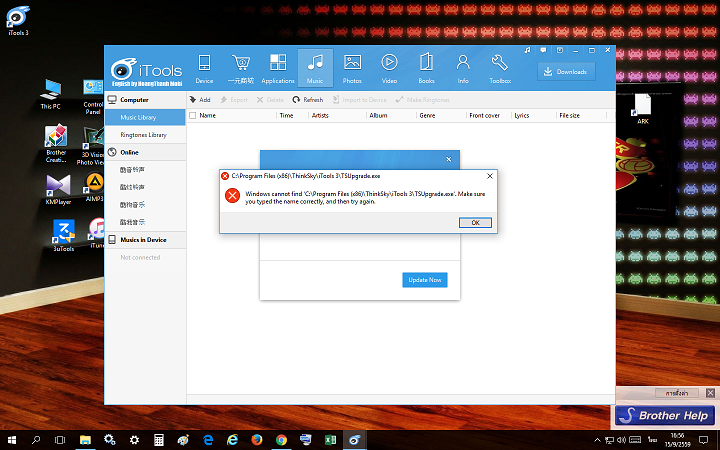
Task: Click Make Ringtones
Action: coord(422,100)
